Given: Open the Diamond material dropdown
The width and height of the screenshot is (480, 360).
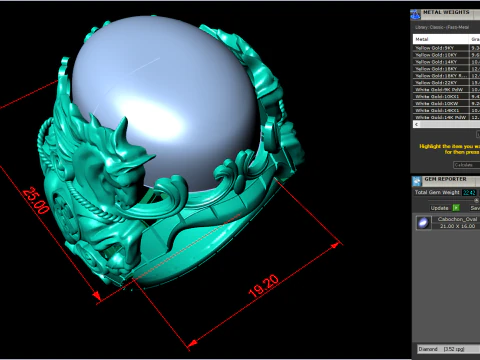Looking at the screenshot, I should pyautogui.click(x=449, y=349).
